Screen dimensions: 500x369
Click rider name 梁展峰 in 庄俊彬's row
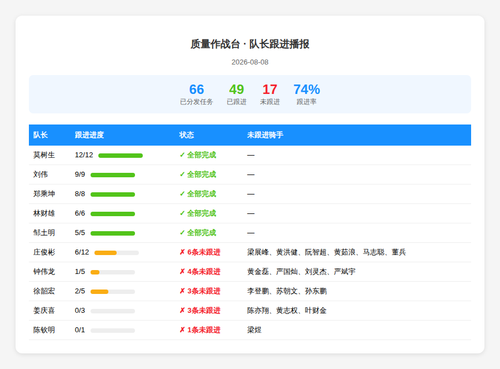258,252
